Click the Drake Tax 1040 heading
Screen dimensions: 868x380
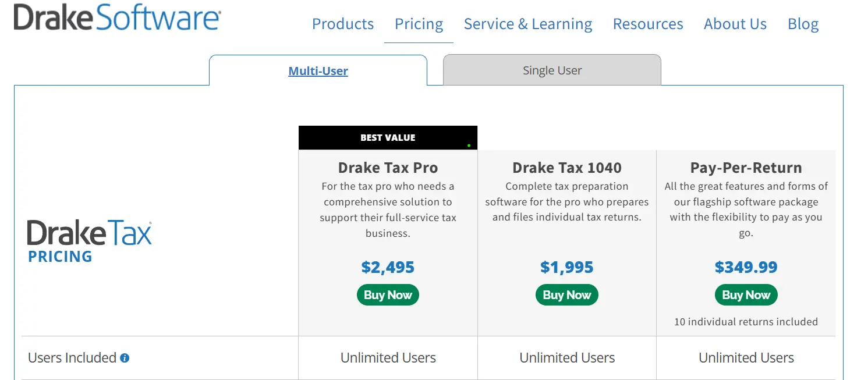(567, 168)
